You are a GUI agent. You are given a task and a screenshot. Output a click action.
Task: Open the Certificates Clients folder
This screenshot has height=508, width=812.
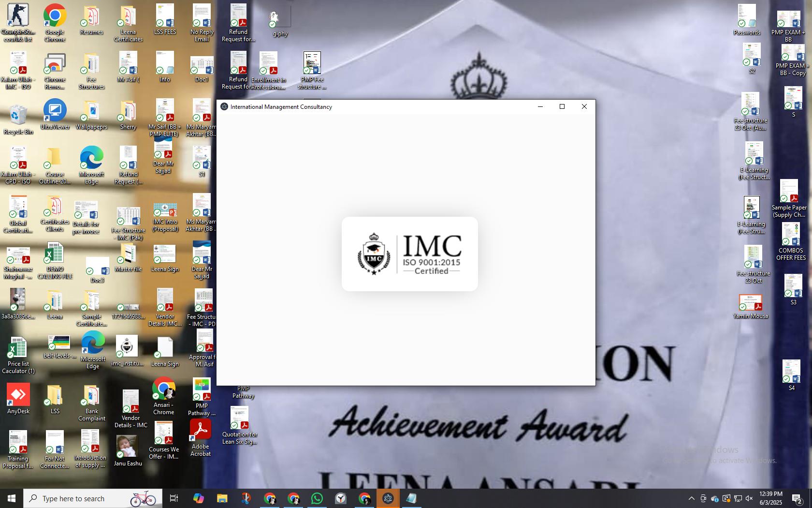(55, 214)
